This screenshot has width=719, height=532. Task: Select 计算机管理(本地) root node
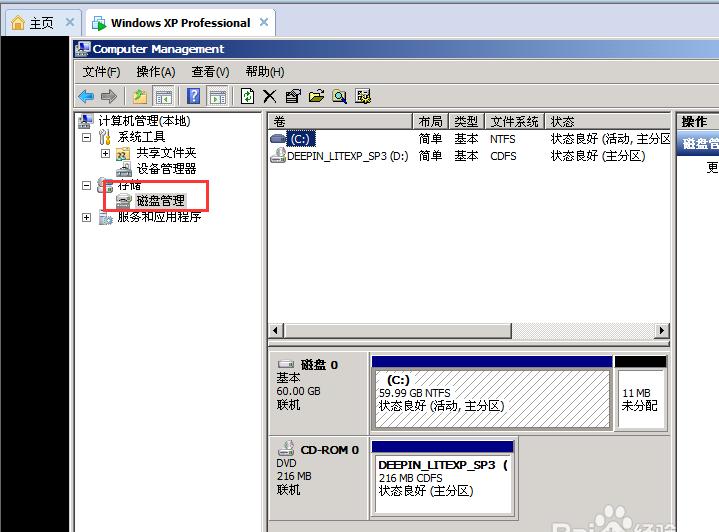pos(144,121)
